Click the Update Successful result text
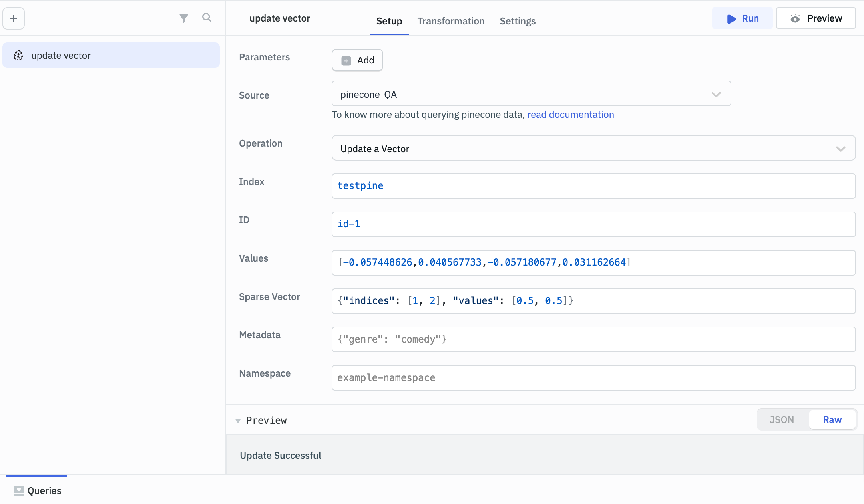 (281, 456)
